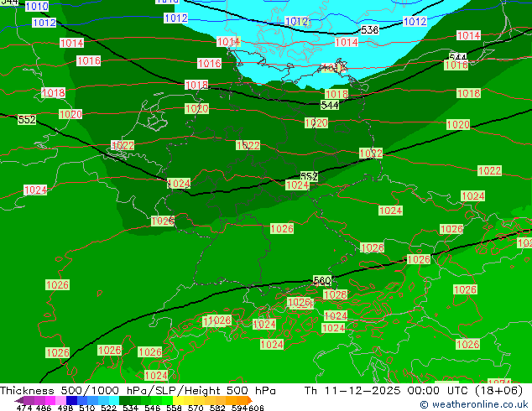
Task: Click the leftmost blue 1012 label
Action: 44,23
